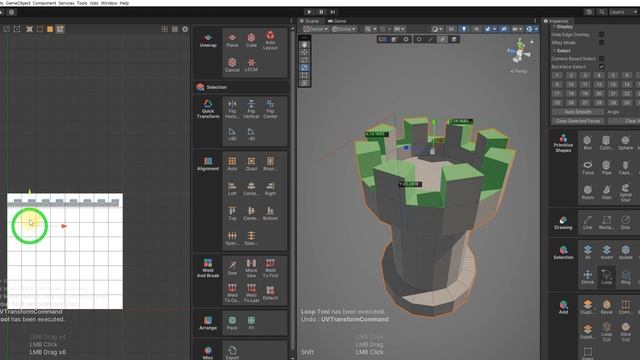Uncheck Backface Select checkbox
The width and height of the screenshot is (640, 360).
point(602,67)
